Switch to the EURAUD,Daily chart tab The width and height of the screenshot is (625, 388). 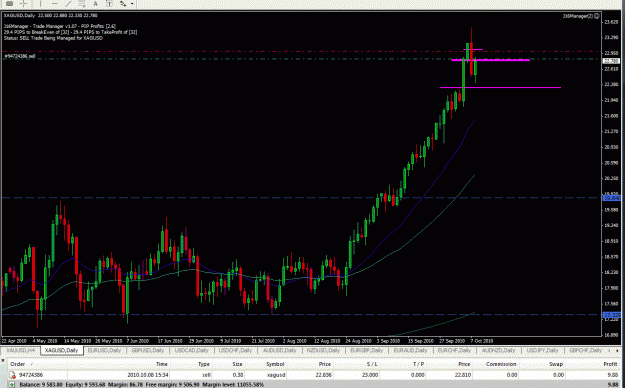point(410,351)
